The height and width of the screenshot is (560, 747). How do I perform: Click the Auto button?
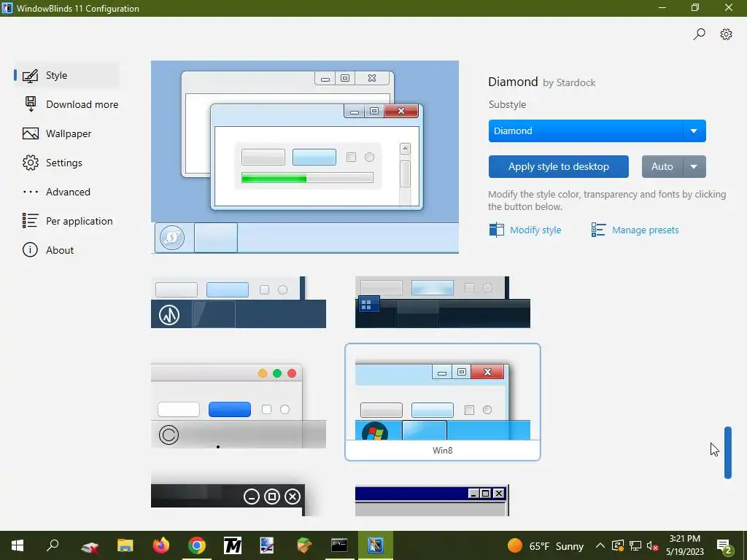pyautogui.click(x=662, y=167)
